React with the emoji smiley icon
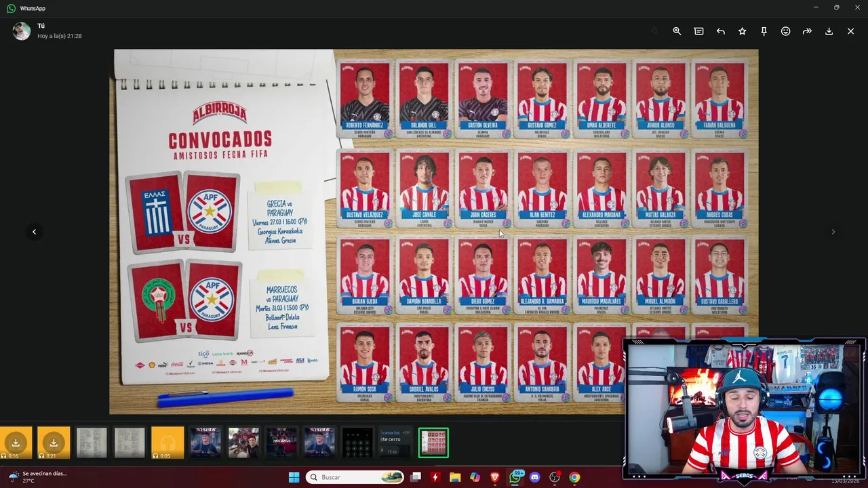Screen dimensions: 868x488 (785, 31)
